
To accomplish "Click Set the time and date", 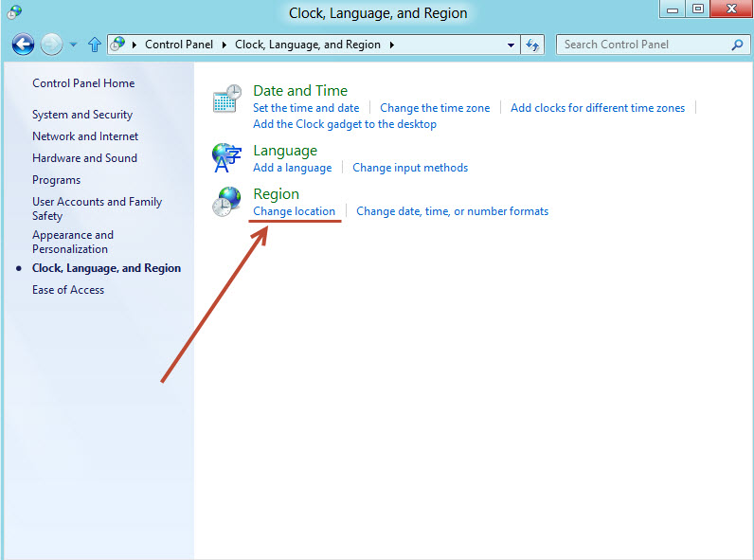I will tap(306, 108).
